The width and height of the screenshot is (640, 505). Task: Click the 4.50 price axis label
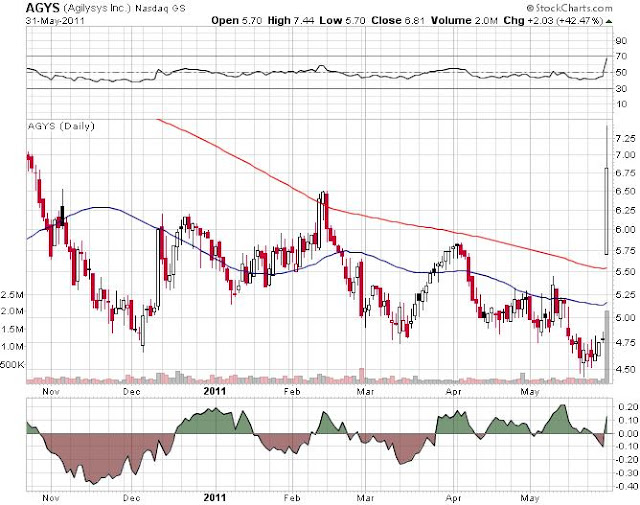(x=625, y=369)
